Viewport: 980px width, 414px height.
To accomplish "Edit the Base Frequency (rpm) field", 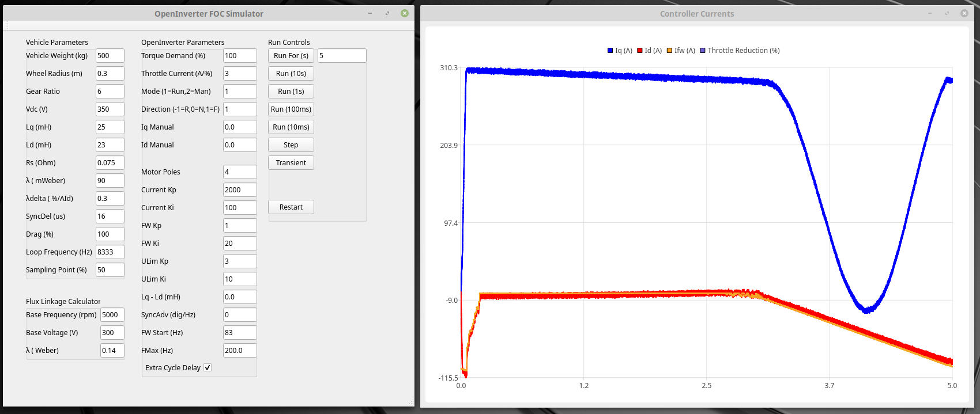I will tap(112, 315).
